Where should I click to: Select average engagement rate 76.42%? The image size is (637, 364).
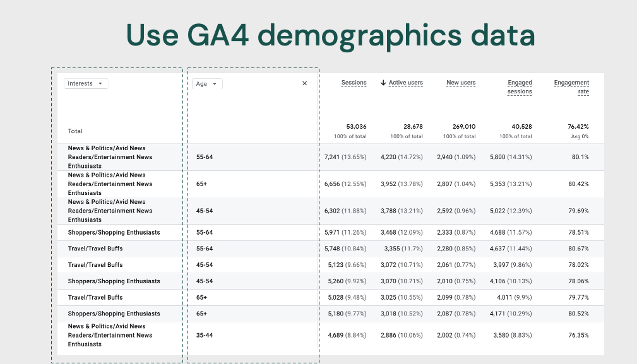pyautogui.click(x=578, y=127)
